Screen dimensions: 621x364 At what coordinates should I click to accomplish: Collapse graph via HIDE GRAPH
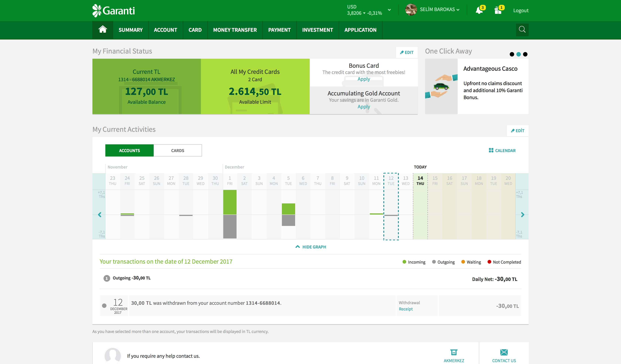click(x=310, y=247)
